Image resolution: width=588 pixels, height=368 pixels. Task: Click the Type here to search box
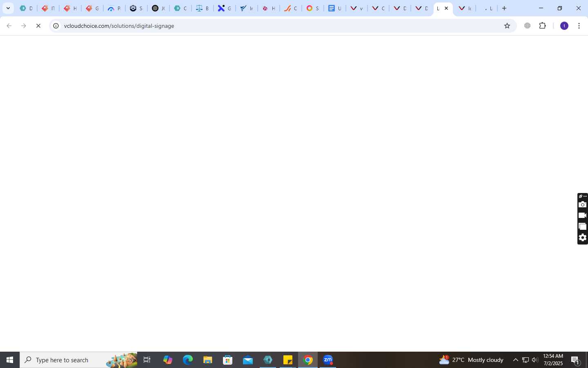tap(78, 360)
